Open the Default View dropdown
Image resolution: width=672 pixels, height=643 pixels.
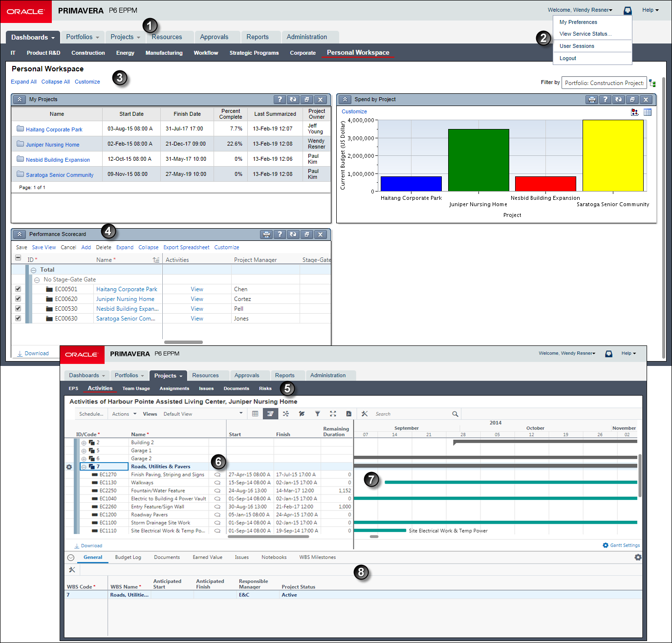(x=203, y=414)
